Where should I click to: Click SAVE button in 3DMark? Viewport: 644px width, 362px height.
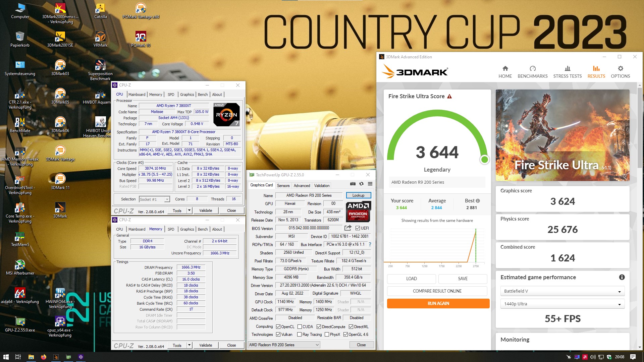point(463,279)
